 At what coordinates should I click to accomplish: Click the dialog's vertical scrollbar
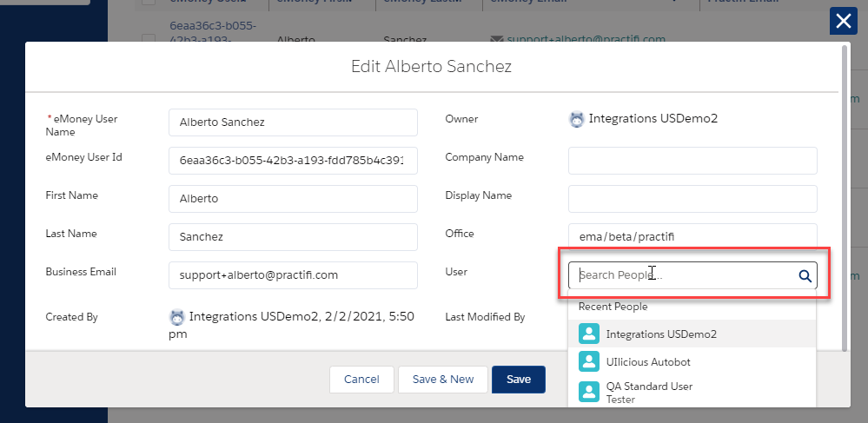pyautogui.click(x=844, y=198)
